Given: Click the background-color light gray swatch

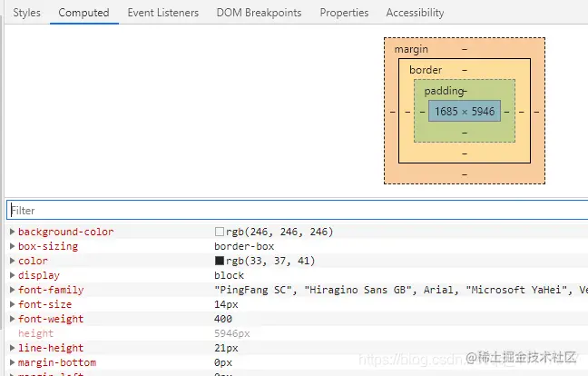Looking at the screenshot, I should point(220,232).
